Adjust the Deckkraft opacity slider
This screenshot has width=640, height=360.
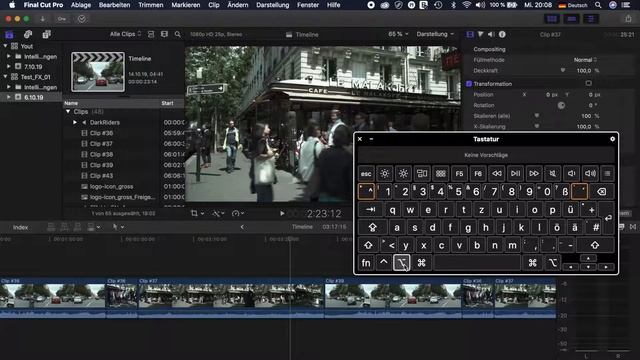click(x=563, y=71)
